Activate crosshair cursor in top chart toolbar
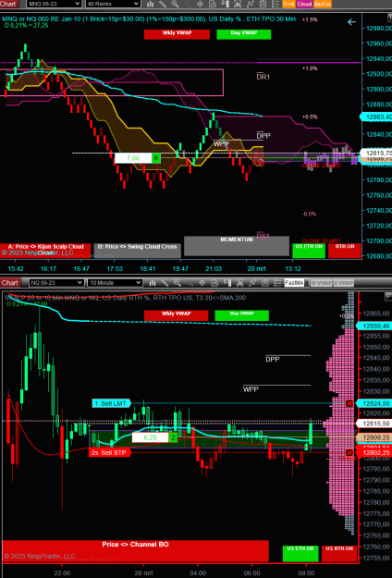 200,4
